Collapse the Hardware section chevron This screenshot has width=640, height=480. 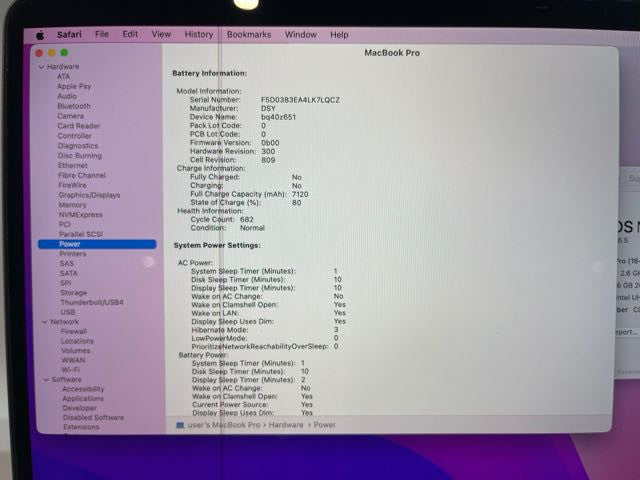point(41,67)
